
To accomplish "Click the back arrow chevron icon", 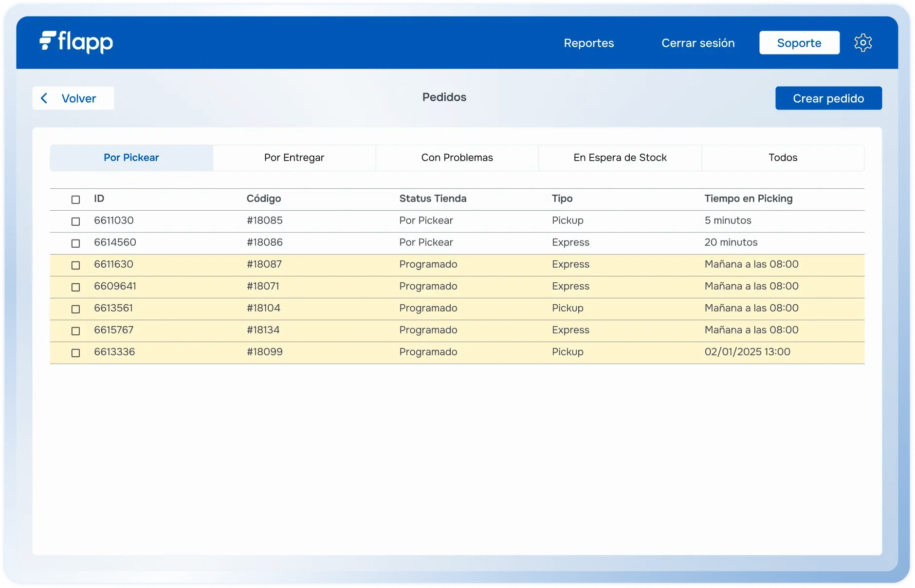I will [x=44, y=98].
